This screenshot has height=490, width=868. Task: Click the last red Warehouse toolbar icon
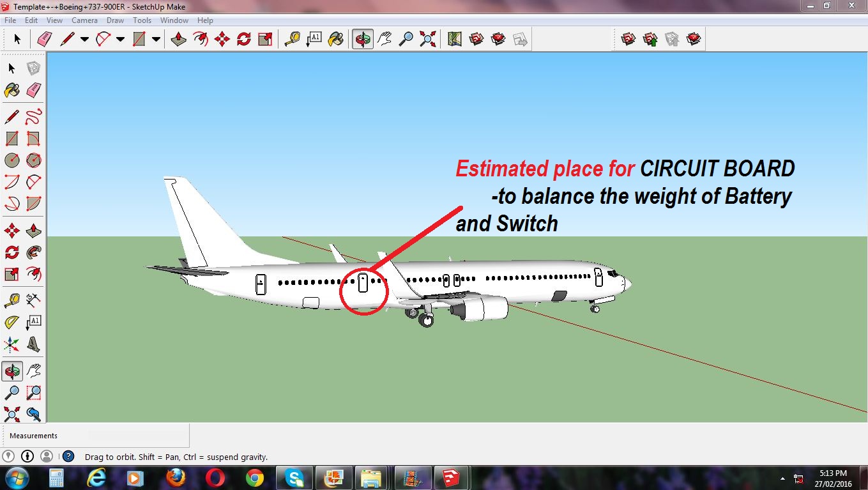694,40
